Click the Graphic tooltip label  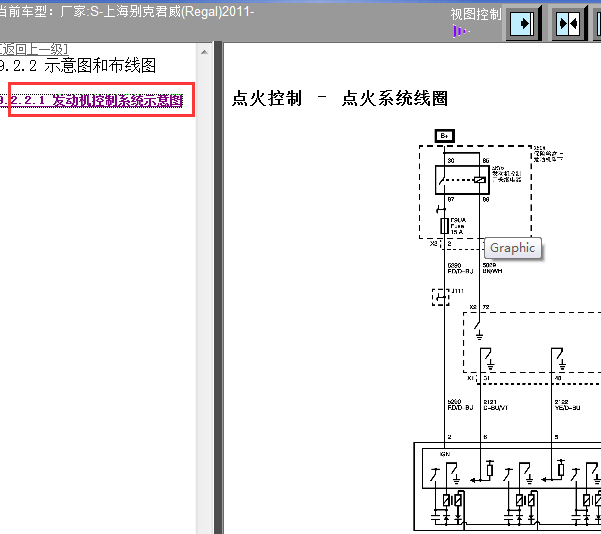click(x=513, y=248)
